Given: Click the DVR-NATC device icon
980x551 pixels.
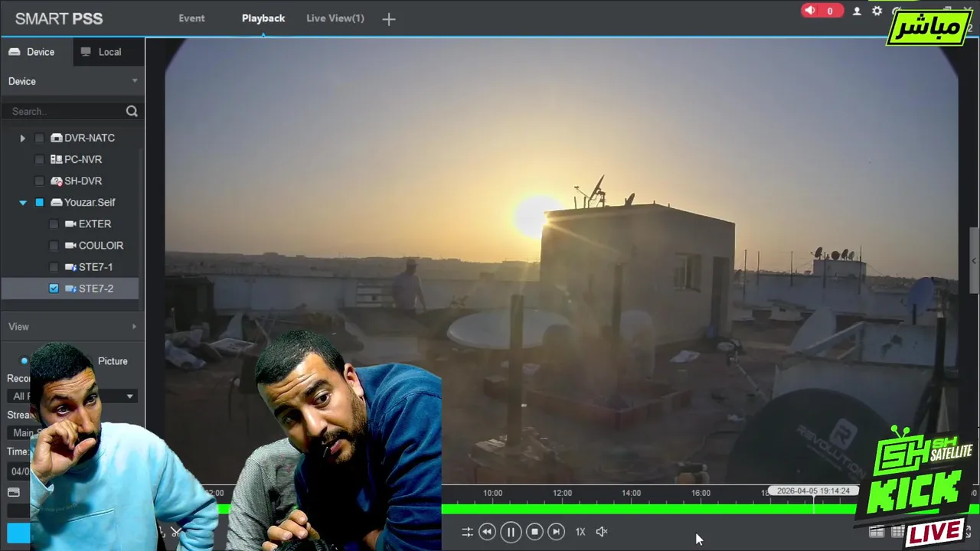Looking at the screenshot, I should pos(57,138).
